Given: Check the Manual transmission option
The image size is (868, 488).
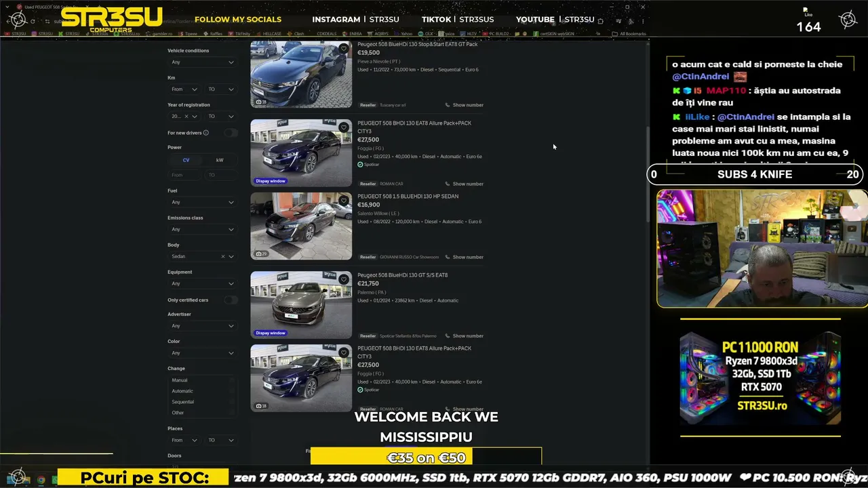Looking at the screenshot, I should pos(232,380).
